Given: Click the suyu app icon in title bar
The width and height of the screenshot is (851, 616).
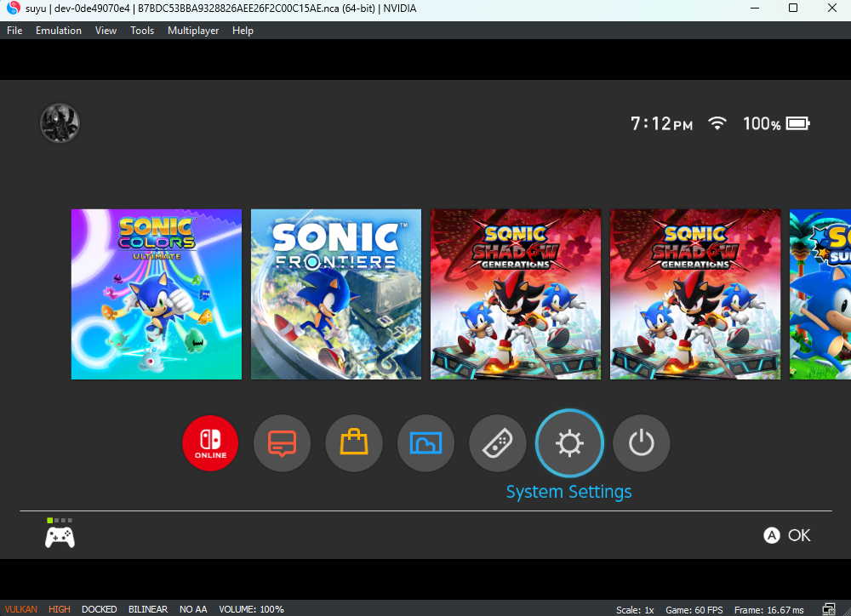Looking at the screenshot, I should (14, 9).
